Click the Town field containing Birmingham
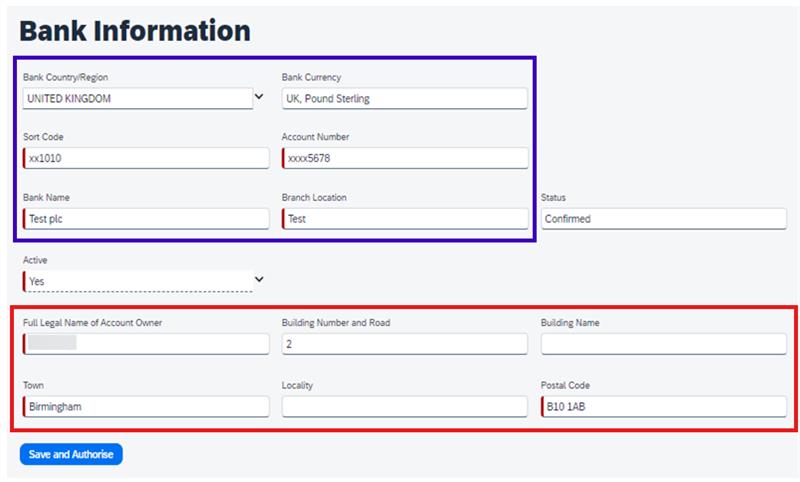Viewport: 800px width, 482px height. [x=146, y=406]
